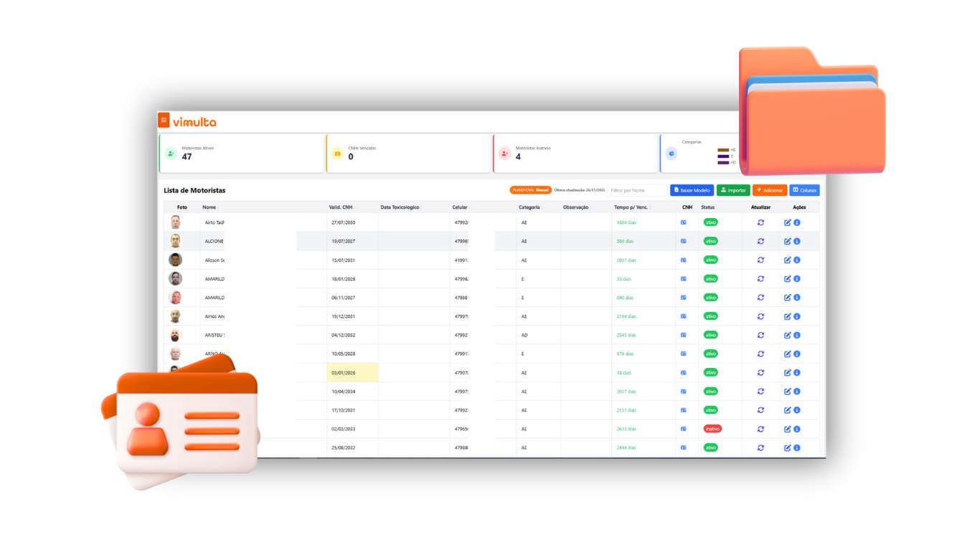
Task: Click the Filtrar por Nome field
Action: click(x=636, y=190)
